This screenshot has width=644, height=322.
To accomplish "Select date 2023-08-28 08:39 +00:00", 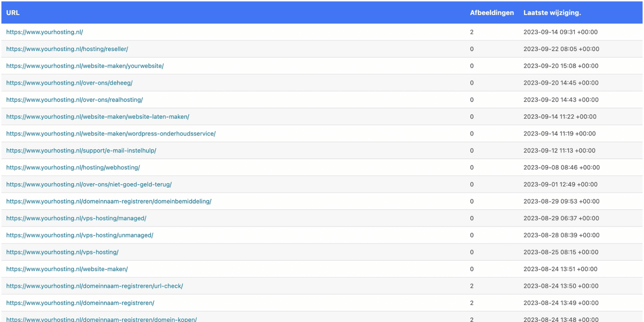I will (561, 235).
